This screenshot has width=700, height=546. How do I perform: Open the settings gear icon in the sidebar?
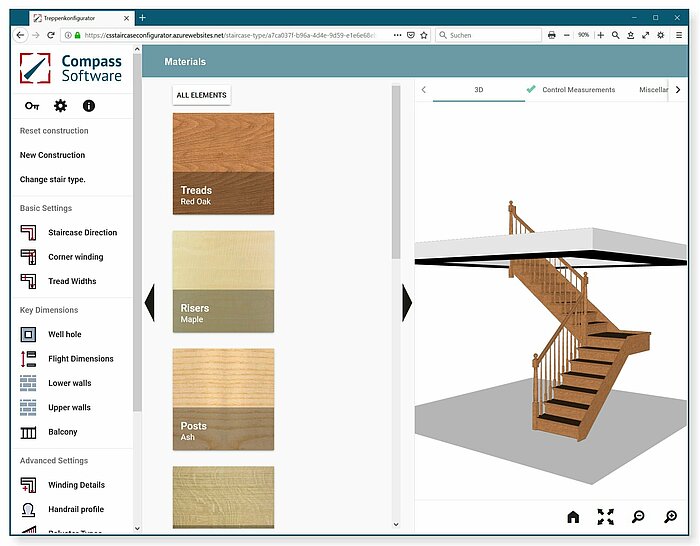(60, 106)
